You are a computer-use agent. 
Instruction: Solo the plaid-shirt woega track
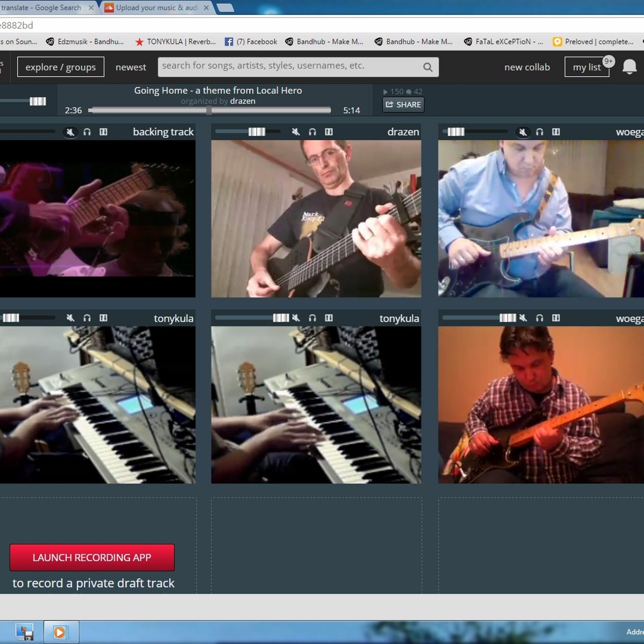tap(540, 318)
